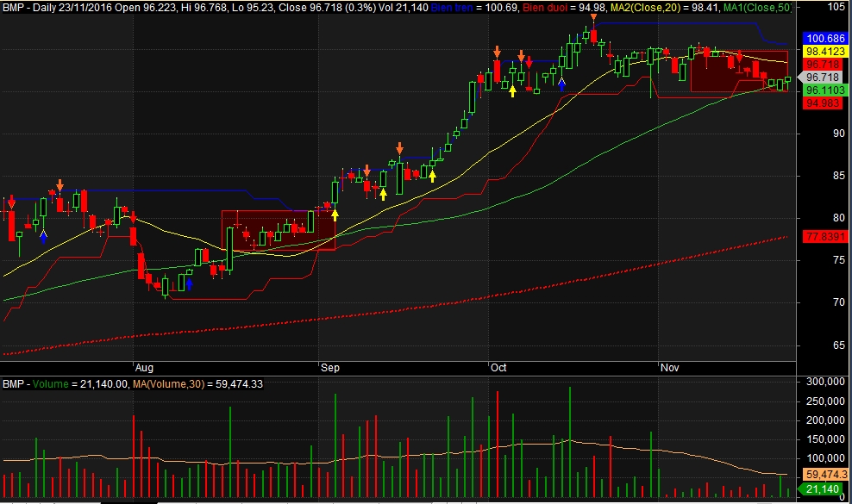Screen dimensions: 852x504
Task: Click the orange sell arrow at October peak
Action: pos(593,18)
